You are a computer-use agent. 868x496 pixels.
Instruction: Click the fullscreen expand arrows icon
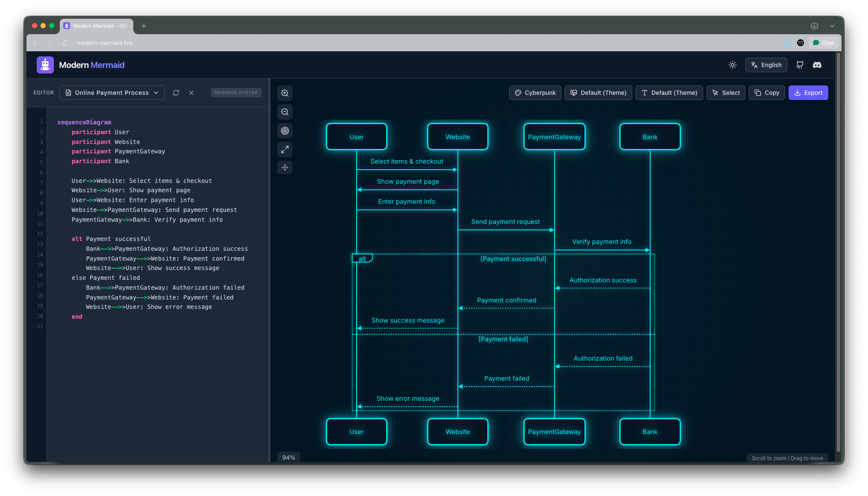click(285, 150)
